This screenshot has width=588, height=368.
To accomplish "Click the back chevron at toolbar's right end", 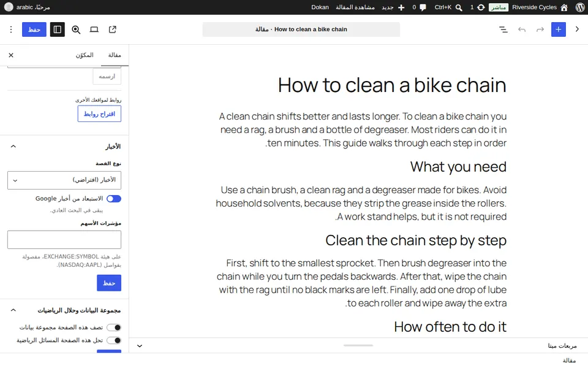I will pyautogui.click(x=577, y=29).
